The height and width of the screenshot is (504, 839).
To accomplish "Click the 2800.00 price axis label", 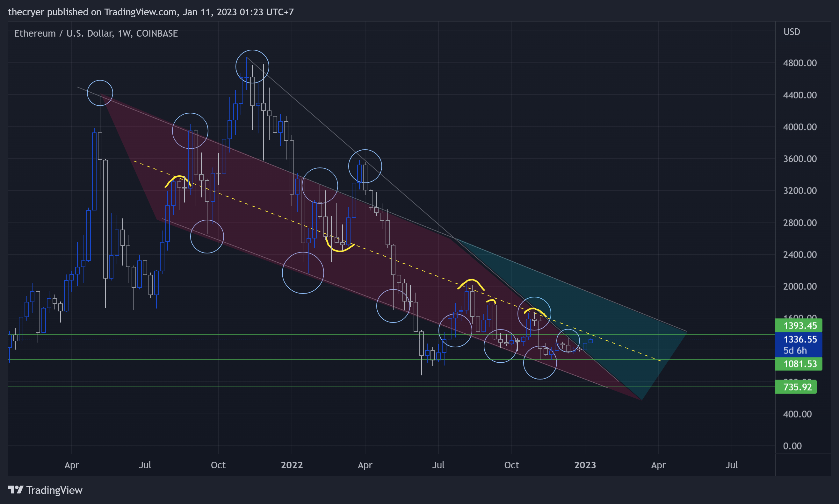I will point(799,223).
